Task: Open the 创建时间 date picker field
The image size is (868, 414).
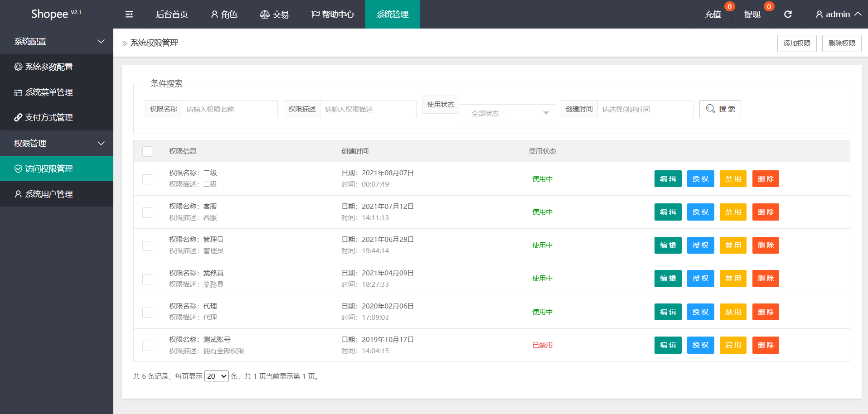Action: 645,109
